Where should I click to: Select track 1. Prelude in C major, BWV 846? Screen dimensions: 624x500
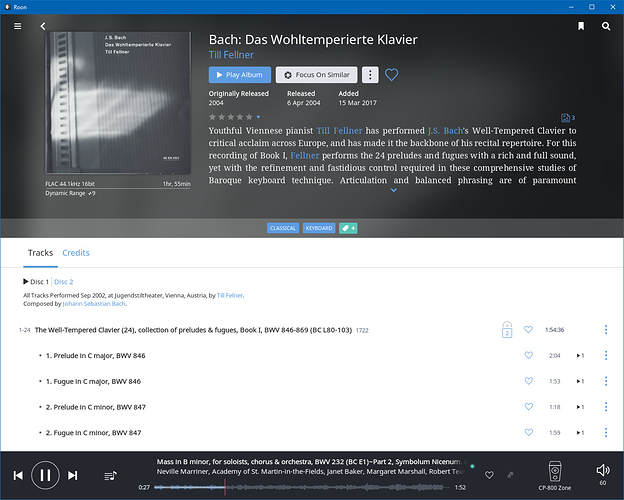coord(96,355)
